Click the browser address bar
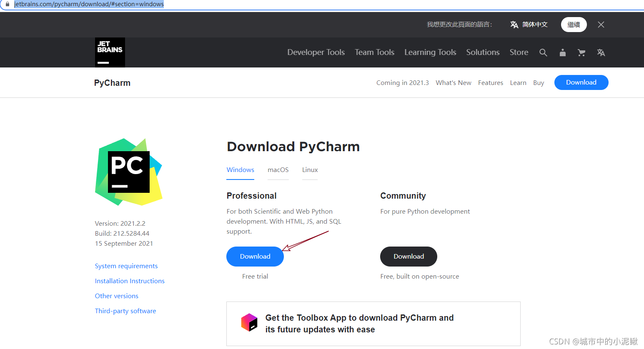This screenshot has height=349, width=644. pyautogui.click(x=89, y=4)
